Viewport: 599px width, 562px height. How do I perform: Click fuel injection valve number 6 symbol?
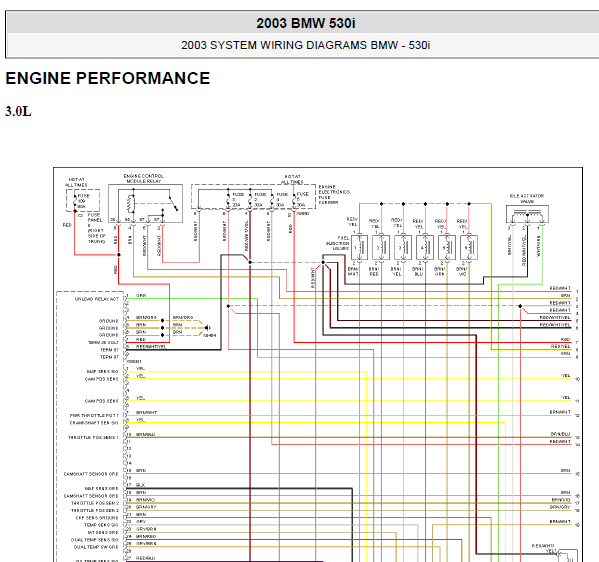click(469, 248)
